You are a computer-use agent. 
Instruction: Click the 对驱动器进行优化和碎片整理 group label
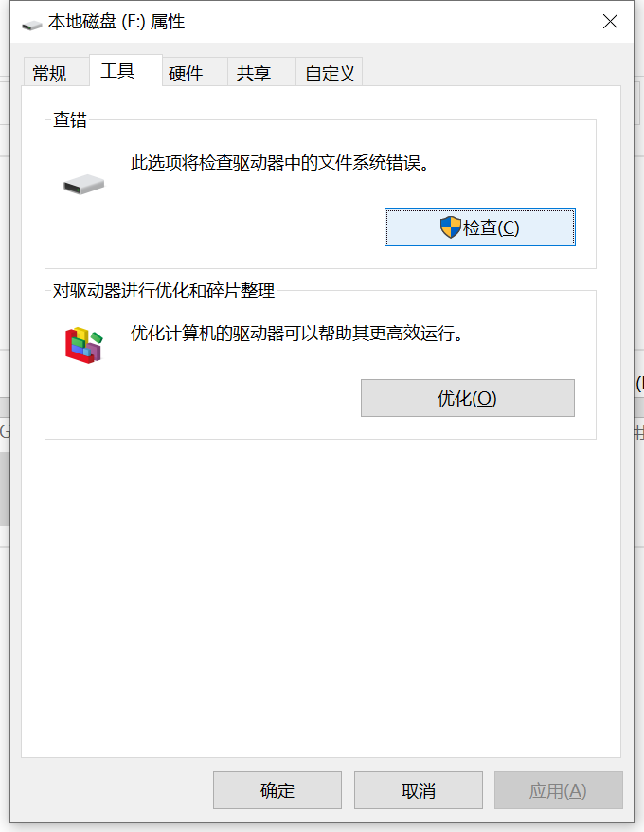click(164, 291)
